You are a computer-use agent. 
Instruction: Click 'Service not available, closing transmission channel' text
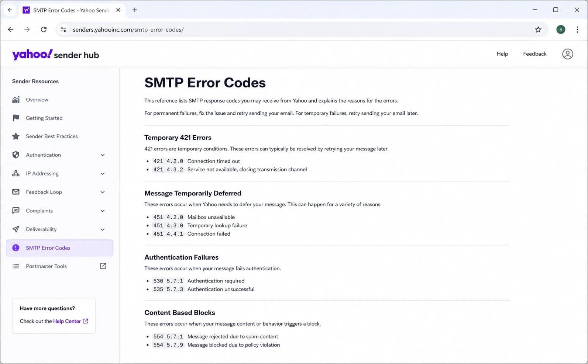247,170
